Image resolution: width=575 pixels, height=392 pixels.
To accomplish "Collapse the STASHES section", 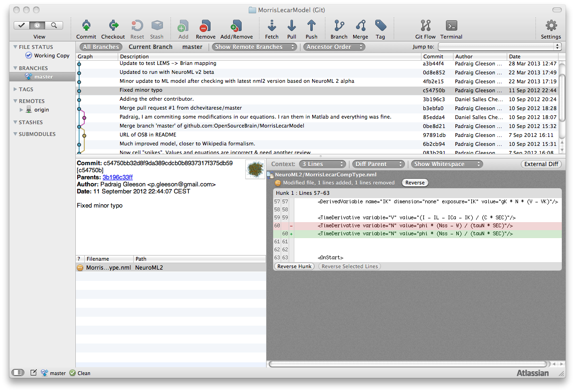I will coord(15,122).
